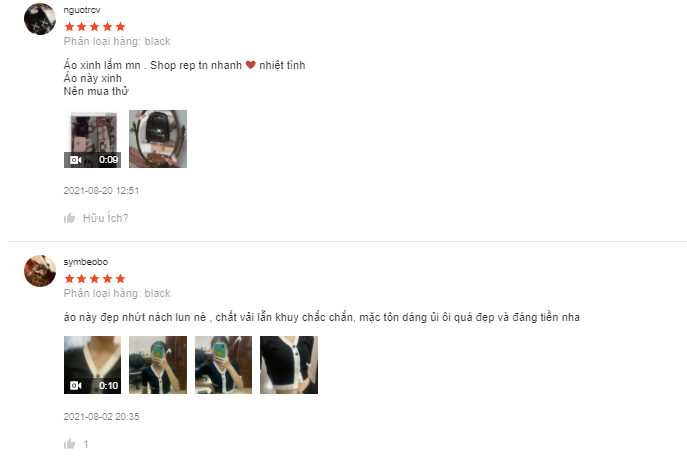Click the camera icon on the 0:09 video
This screenshot has width=687, height=457.
[76, 160]
